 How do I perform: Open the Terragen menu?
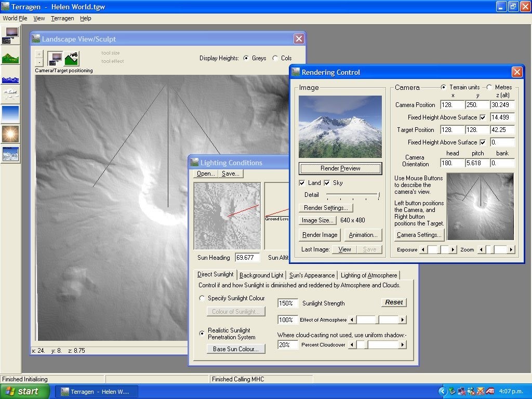(x=62, y=18)
